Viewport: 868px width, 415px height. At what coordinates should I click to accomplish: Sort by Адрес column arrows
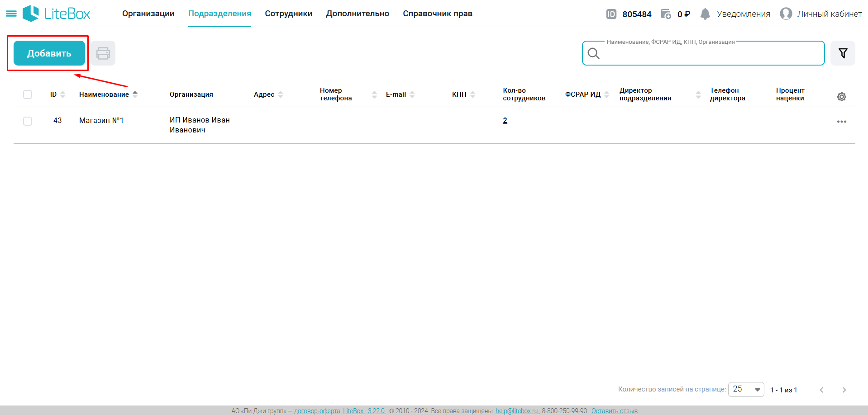[281, 94]
